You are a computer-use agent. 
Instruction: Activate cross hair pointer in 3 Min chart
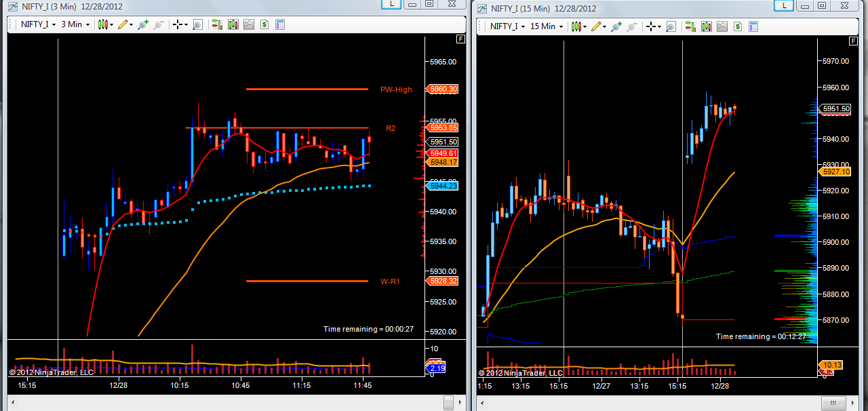[x=178, y=24]
